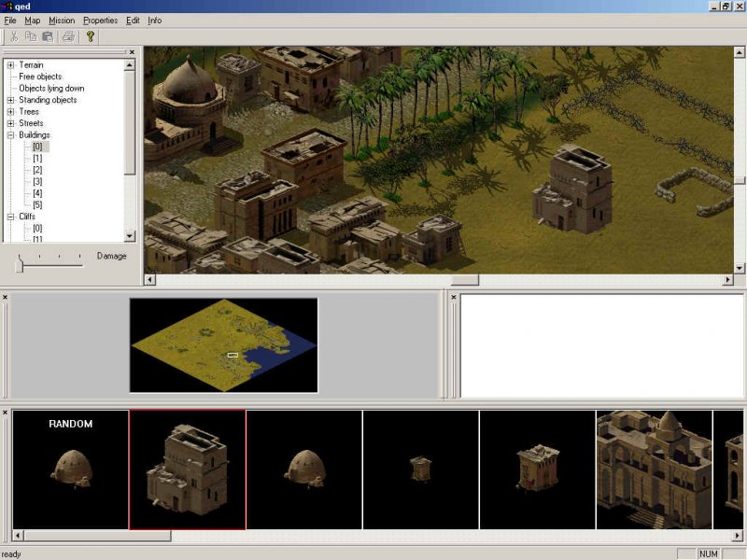Select item [3] under Buildings
Image resolution: width=747 pixels, height=560 pixels.
click(37, 182)
